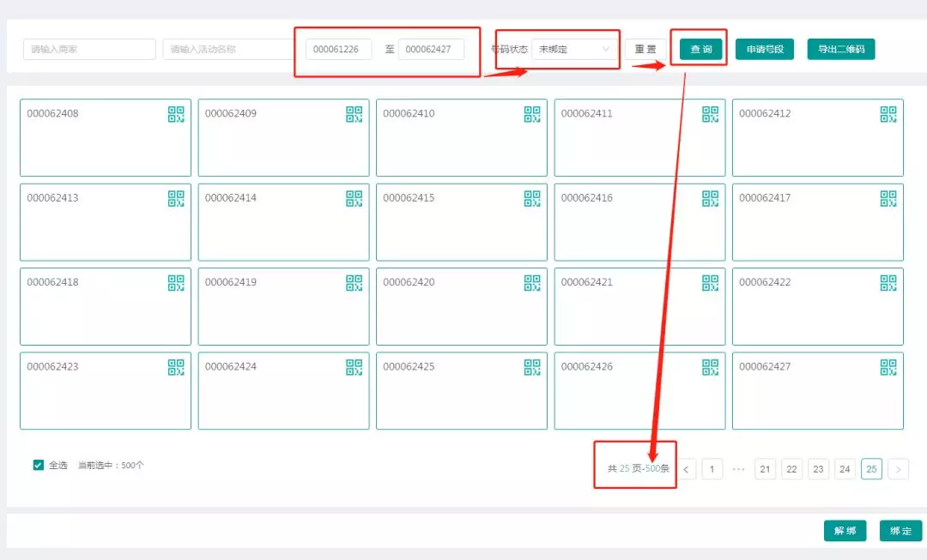This screenshot has height=560, width=927.
Task: View QR code for 000062421
Action: coord(711,283)
